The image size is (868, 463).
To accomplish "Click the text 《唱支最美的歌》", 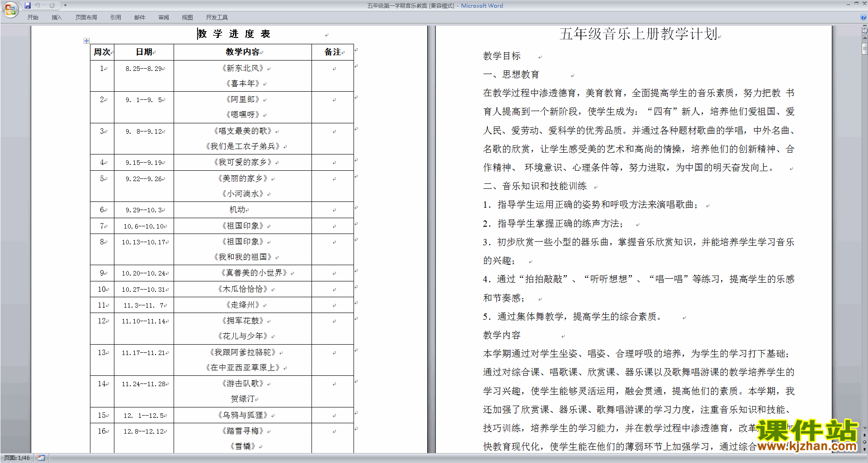I will point(243,131).
